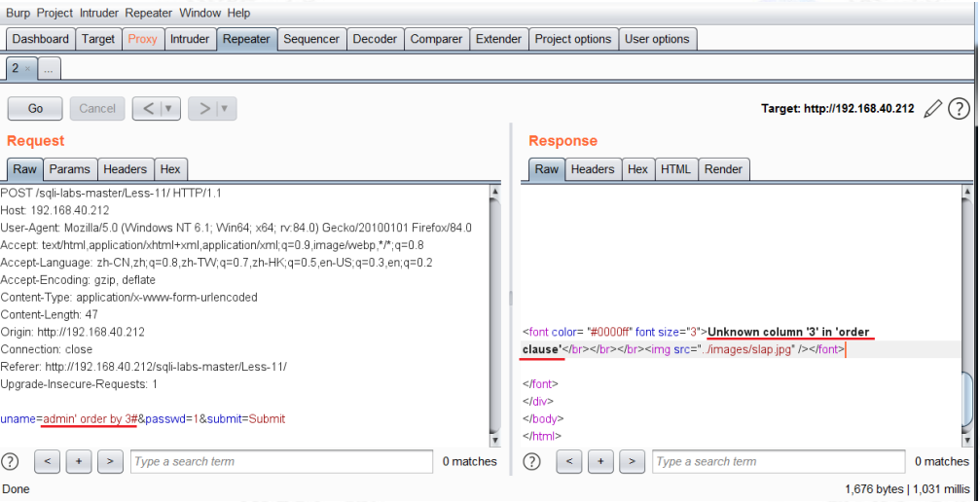Click the Response search term field
The height and width of the screenshot is (502, 980).
[779, 461]
